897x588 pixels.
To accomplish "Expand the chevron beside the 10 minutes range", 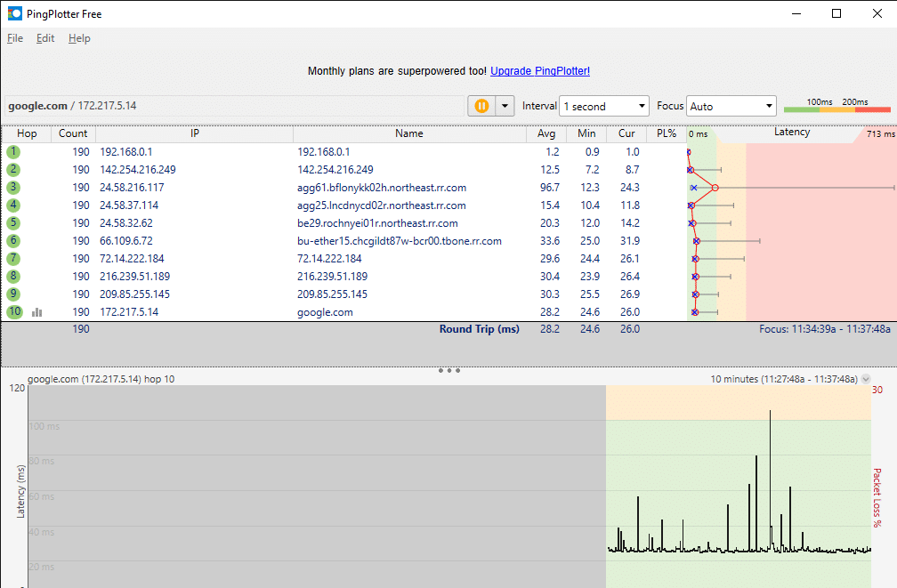I will 866,378.
